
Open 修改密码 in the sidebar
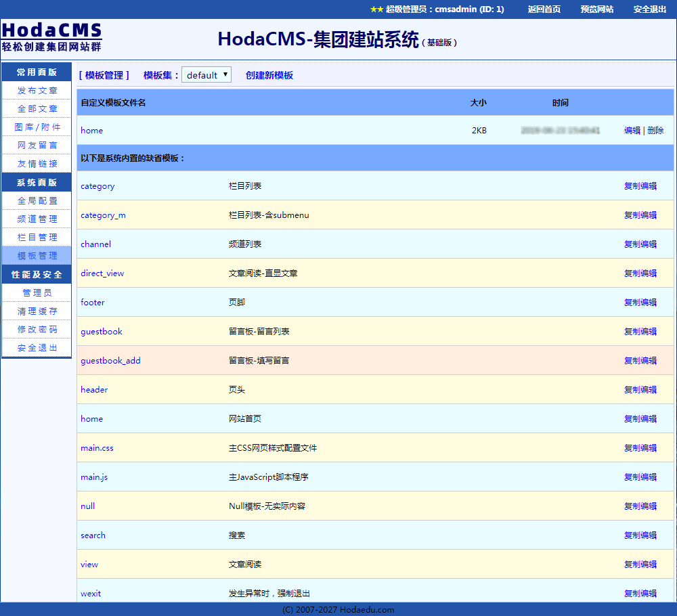[37, 330]
